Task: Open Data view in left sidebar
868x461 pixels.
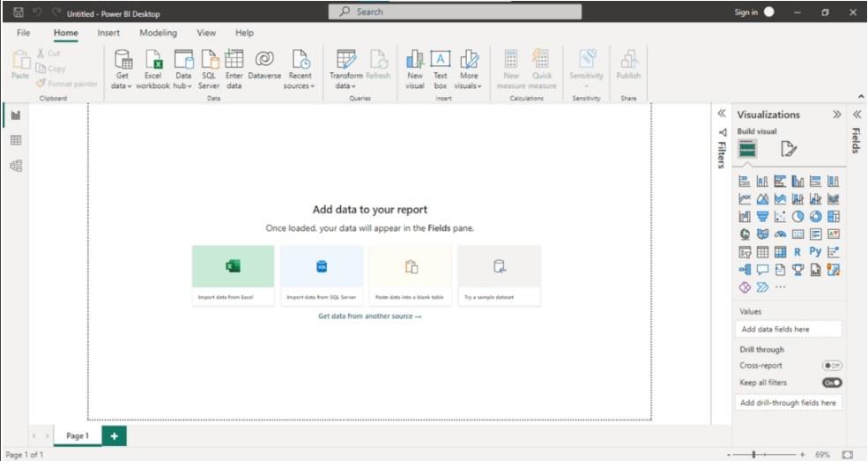Action: click(16, 140)
